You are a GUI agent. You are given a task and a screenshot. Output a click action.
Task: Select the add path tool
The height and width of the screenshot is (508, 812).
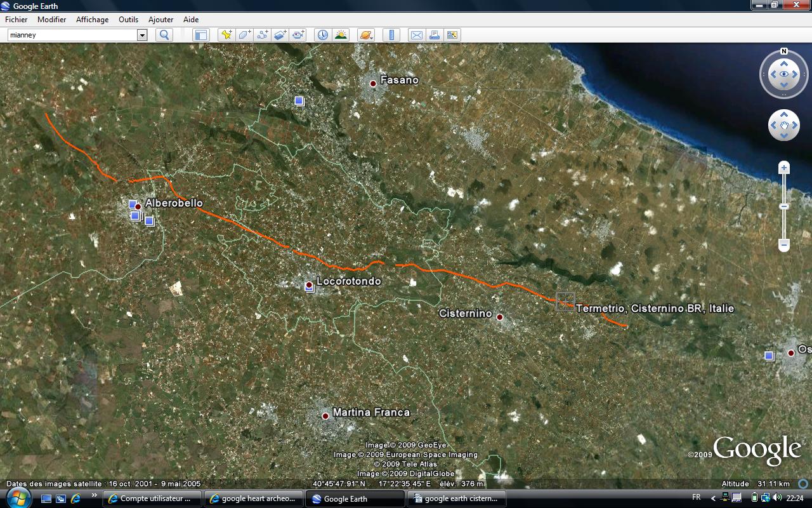click(262, 35)
